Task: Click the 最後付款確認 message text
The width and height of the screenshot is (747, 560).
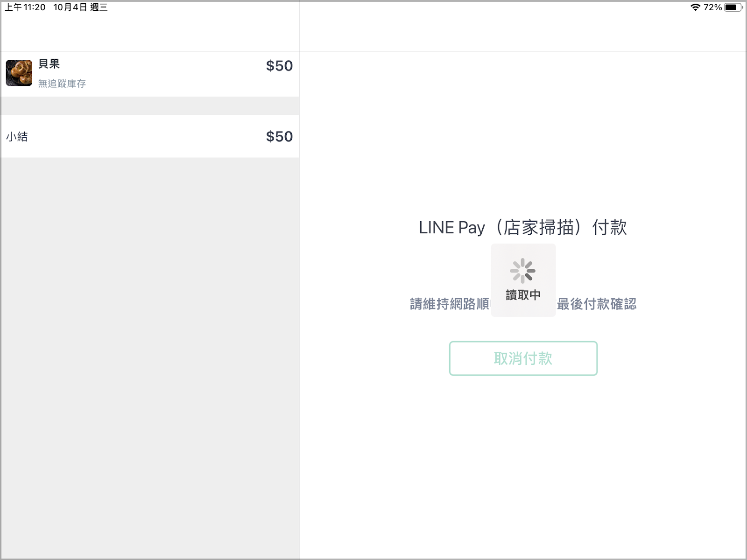Action: coord(597,304)
